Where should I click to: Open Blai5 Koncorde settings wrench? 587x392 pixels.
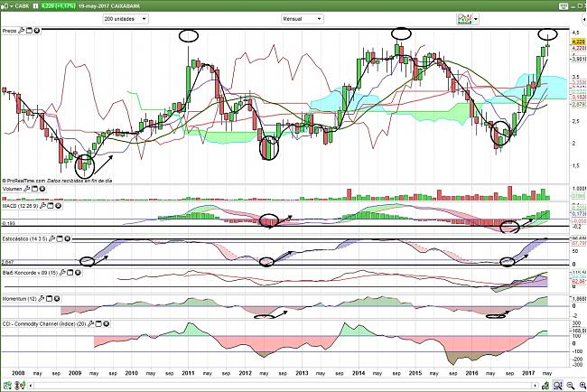point(62,273)
